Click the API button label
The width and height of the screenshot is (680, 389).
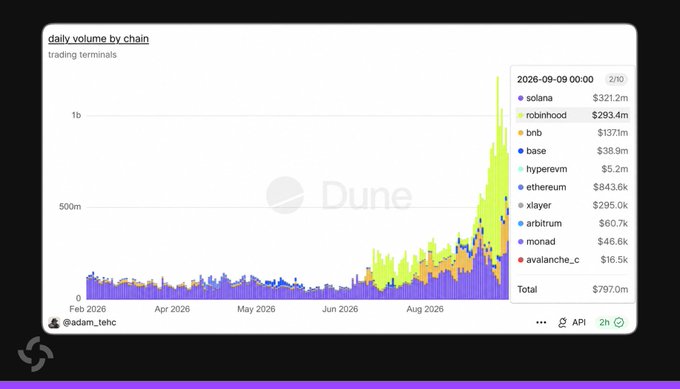click(x=579, y=322)
